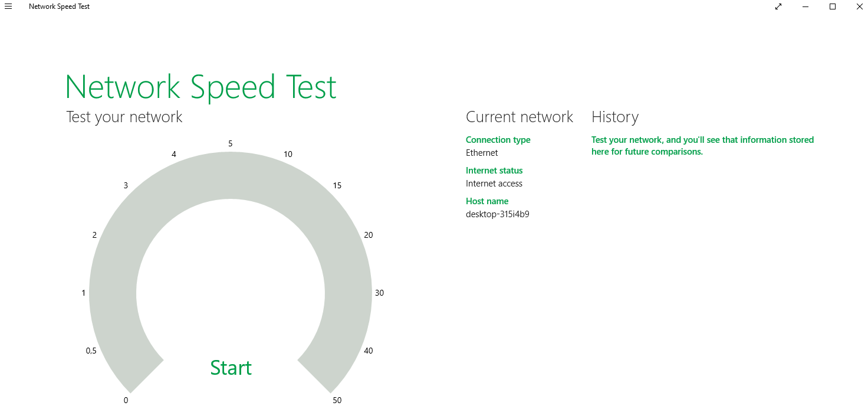Screen dimensions: 868x409
Task: Click the Current network heading
Action: (519, 117)
